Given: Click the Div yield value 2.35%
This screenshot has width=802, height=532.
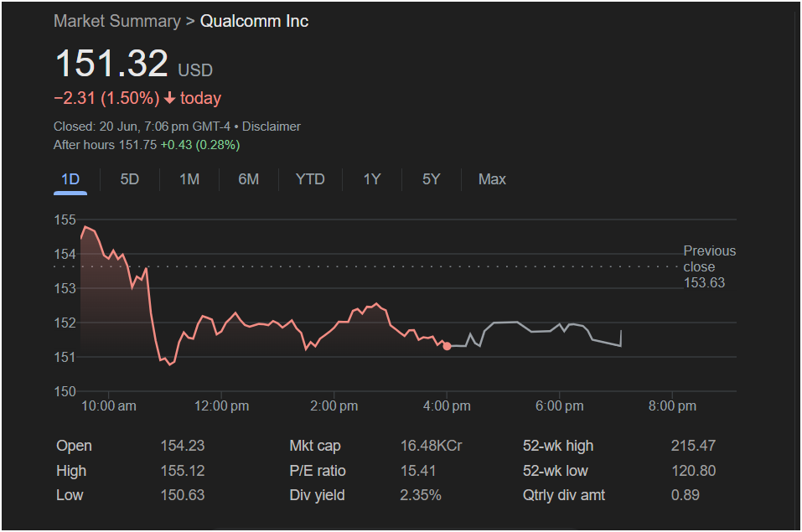Looking at the screenshot, I should pos(421,495).
